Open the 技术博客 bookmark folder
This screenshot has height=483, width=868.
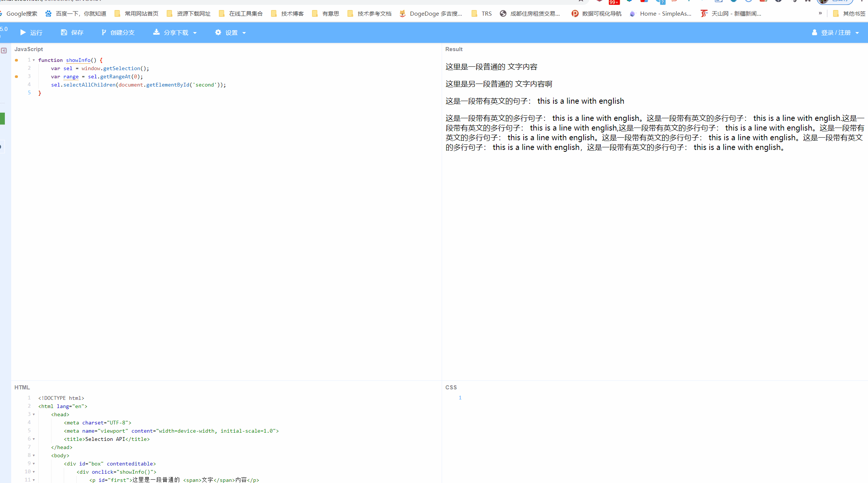(287, 14)
